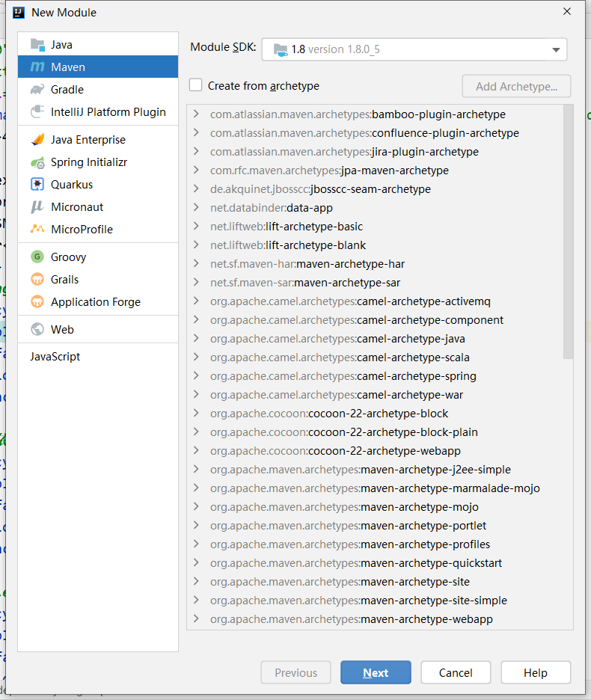This screenshot has height=700, width=591.
Task: Click the Java Enterprise icon
Action: (x=37, y=139)
